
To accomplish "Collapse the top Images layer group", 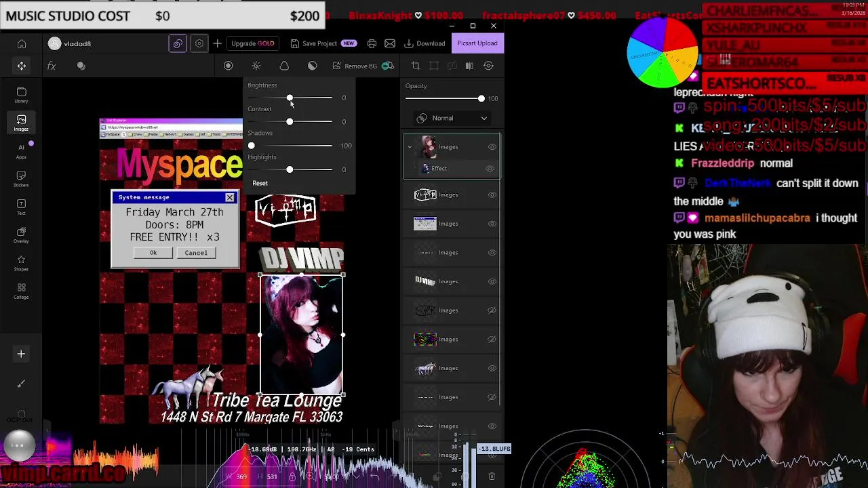I will [410, 146].
